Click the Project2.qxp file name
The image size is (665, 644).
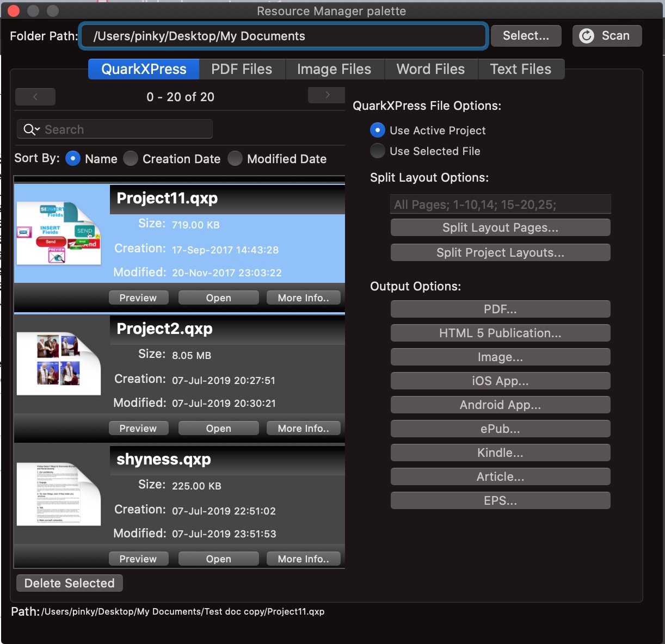click(x=164, y=329)
